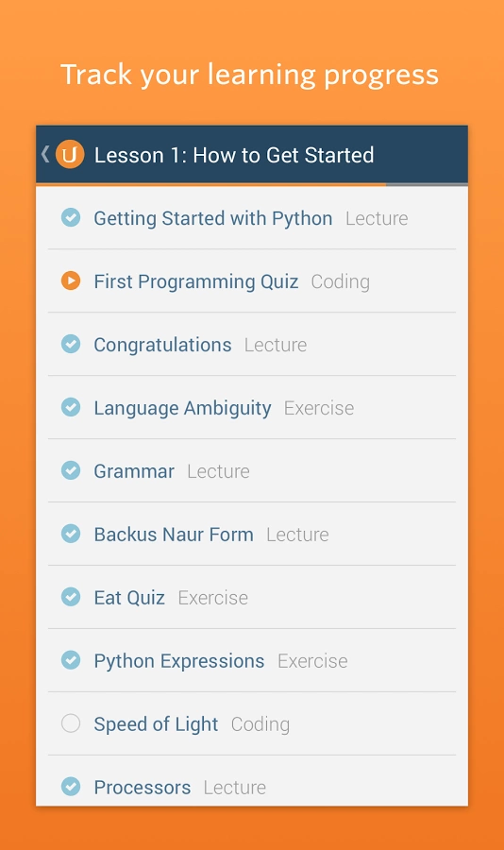Click the checkmark icon next to Eat Quiz

[71, 597]
